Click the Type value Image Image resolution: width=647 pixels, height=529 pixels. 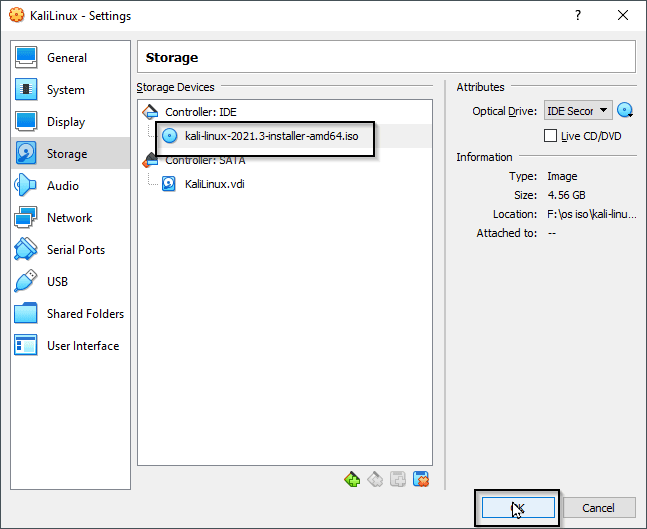click(562, 176)
